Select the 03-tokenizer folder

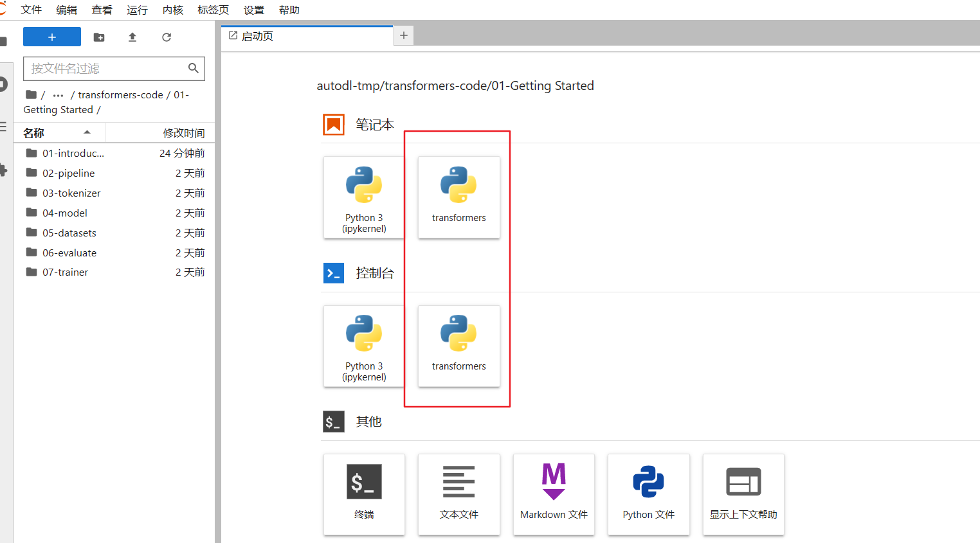(x=114, y=193)
